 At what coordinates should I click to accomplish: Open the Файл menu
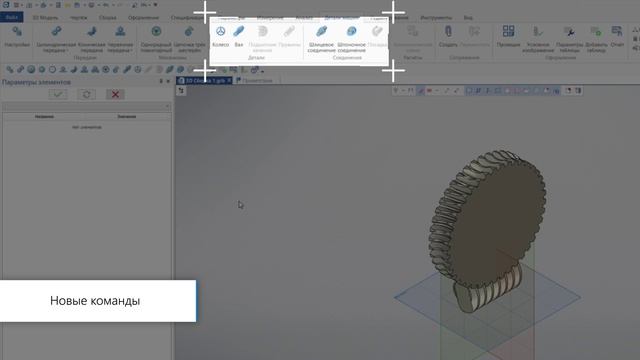click(11, 18)
